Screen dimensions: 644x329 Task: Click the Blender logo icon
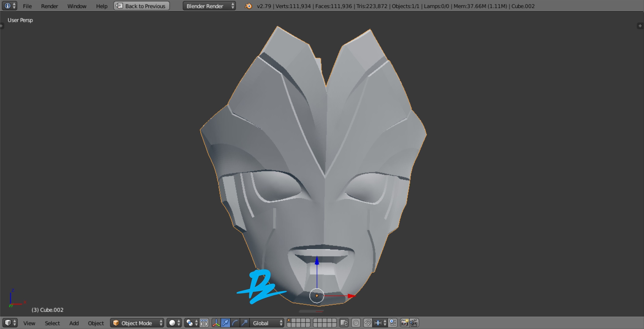tap(248, 6)
